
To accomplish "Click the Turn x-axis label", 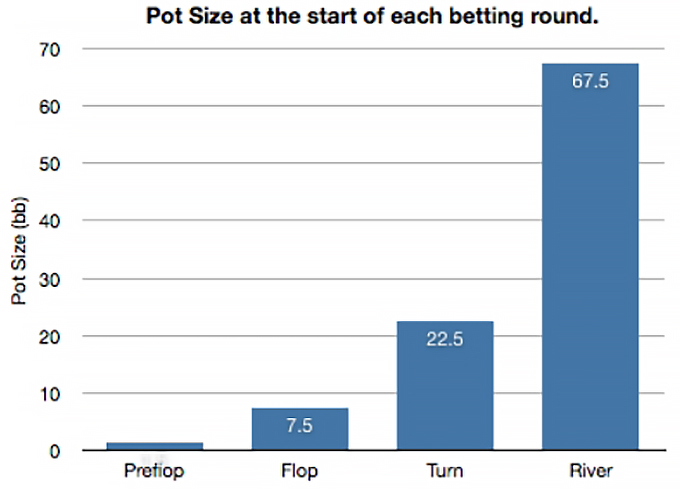I will pyautogui.click(x=444, y=470).
